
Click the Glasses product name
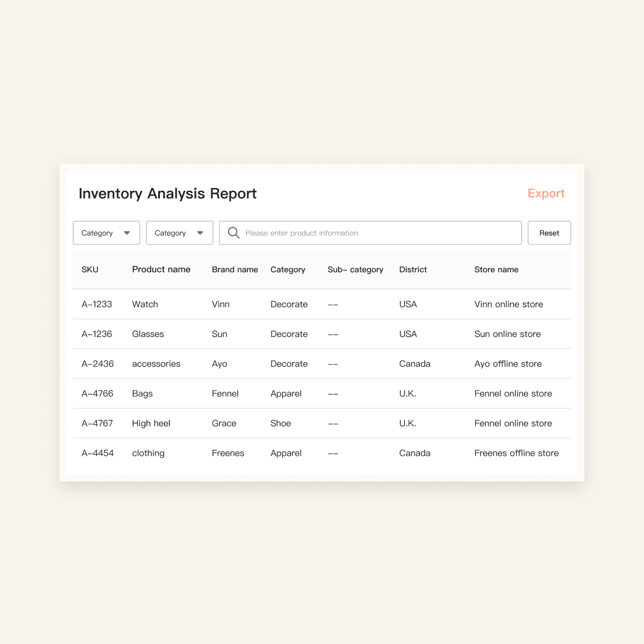tap(148, 334)
